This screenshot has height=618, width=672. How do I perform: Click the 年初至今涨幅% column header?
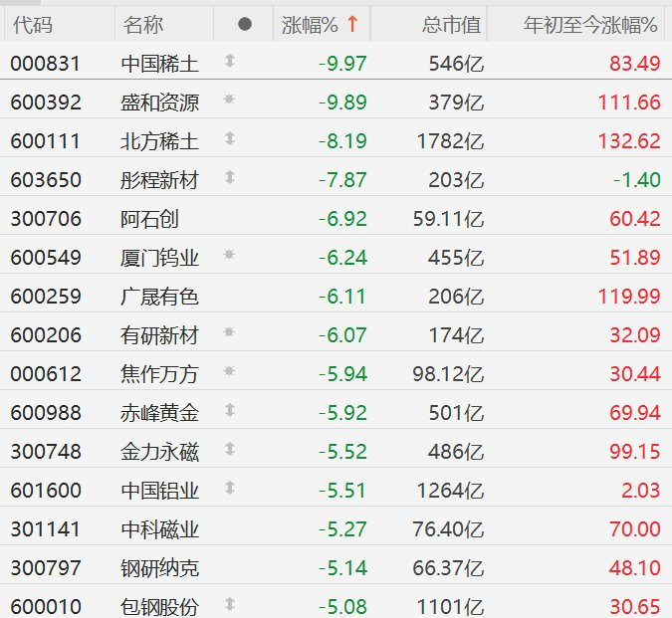pyautogui.click(x=590, y=25)
